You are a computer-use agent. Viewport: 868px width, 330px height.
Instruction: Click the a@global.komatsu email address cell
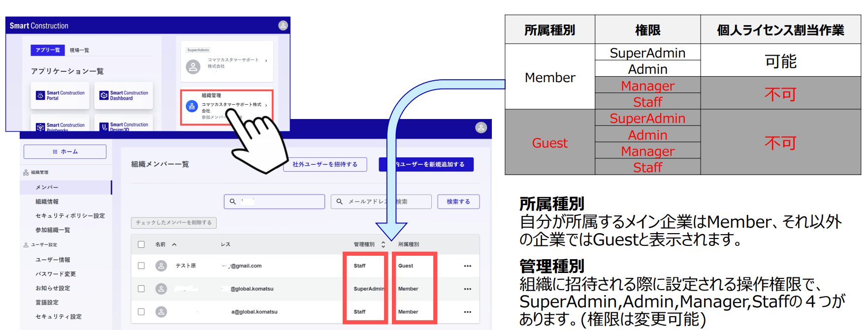click(x=255, y=312)
